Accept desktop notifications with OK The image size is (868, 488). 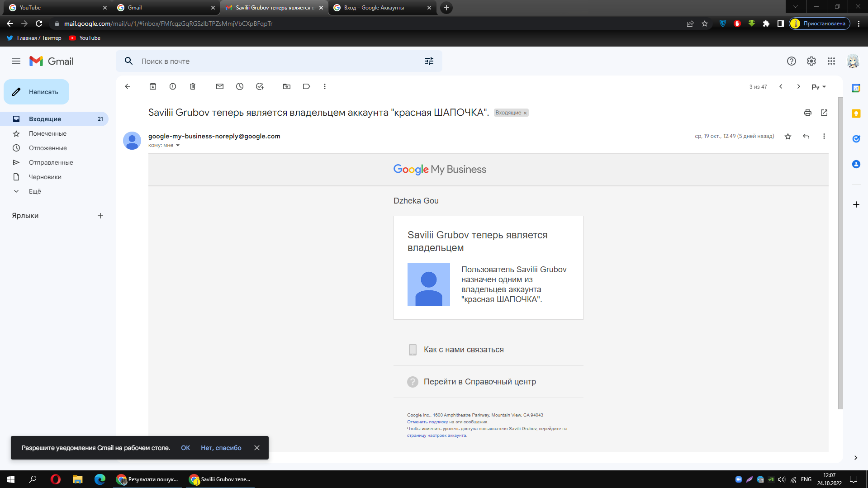185,448
